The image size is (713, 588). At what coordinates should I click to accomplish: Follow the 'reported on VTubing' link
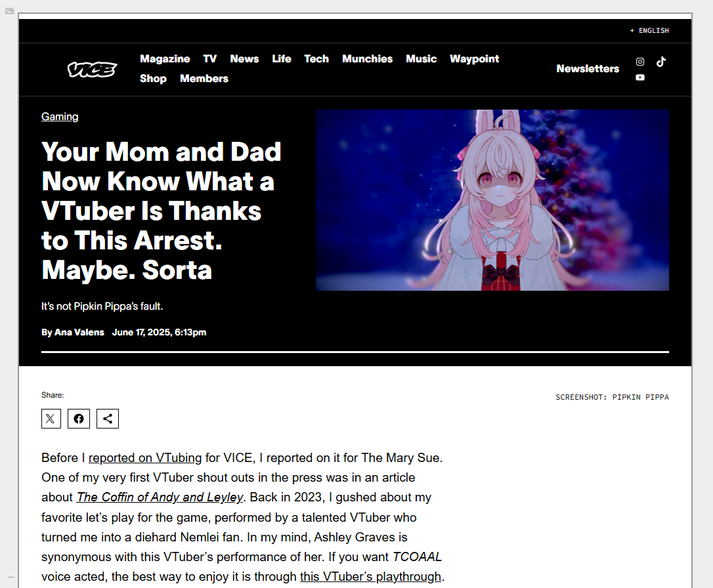(x=145, y=457)
